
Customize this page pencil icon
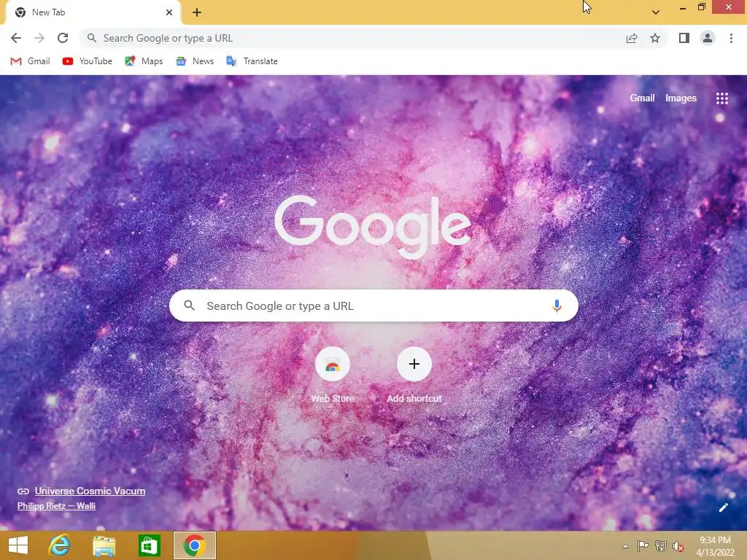coord(723,507)
